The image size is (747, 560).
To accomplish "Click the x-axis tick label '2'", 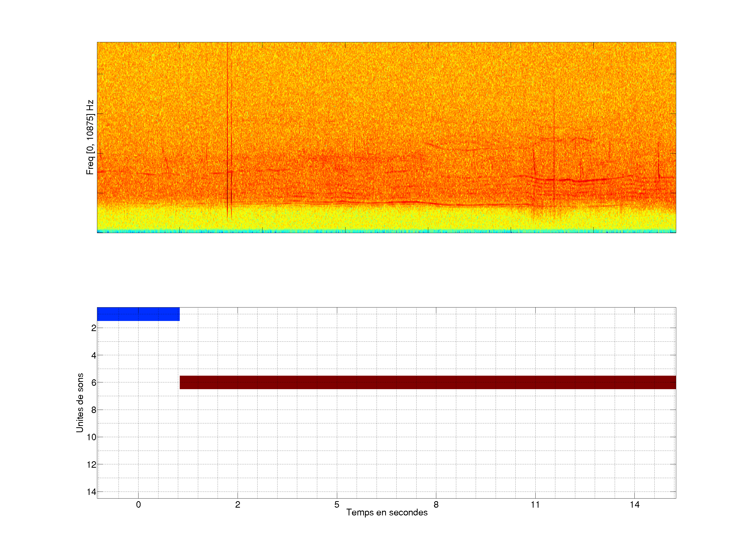I will coord(237,505).
